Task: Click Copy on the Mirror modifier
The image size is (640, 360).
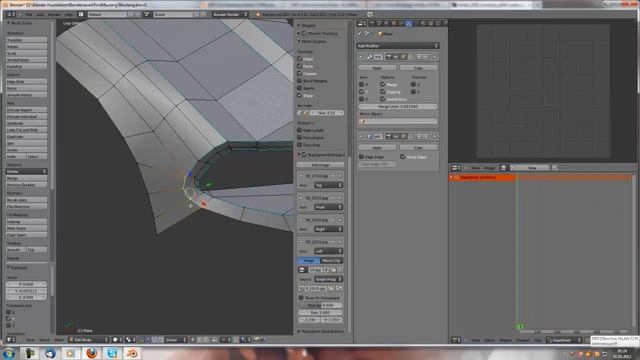Action: pos(418,68)
